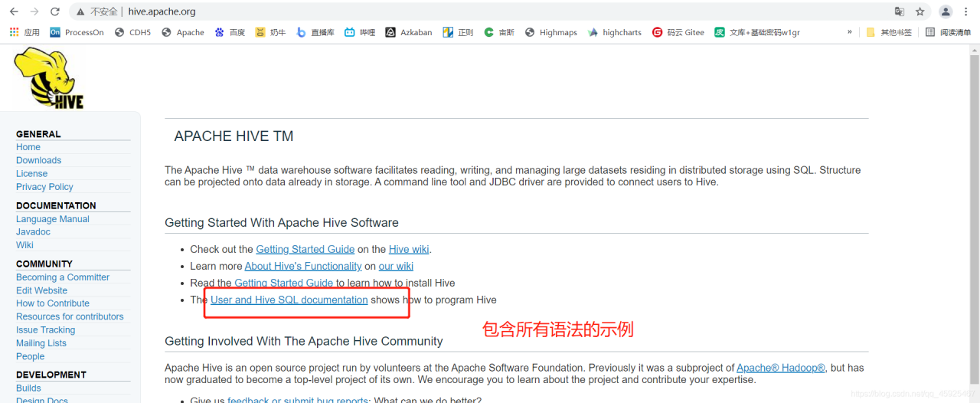The image size is (980, 403).
Task: Open the Language Manual link
Action: tap(53, 219)
